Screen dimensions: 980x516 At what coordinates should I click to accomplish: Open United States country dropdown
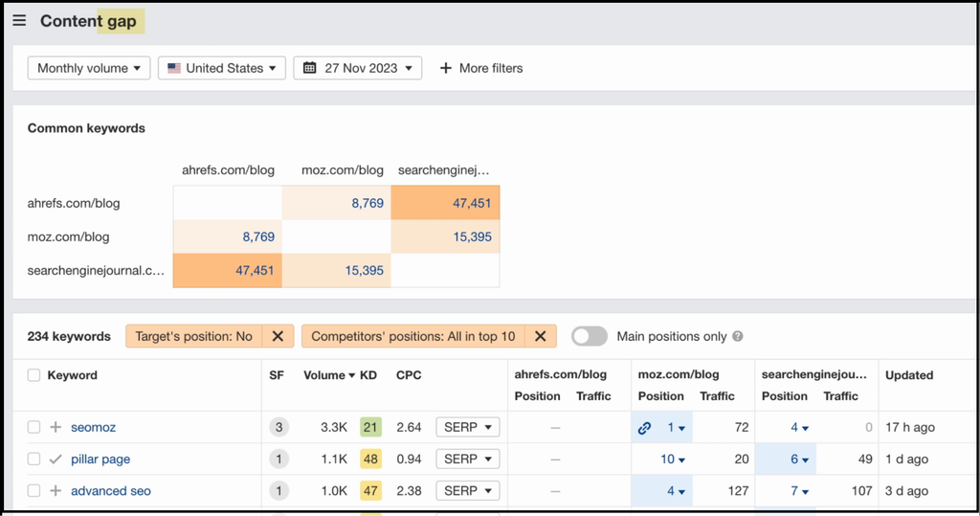tap(222, 68)
